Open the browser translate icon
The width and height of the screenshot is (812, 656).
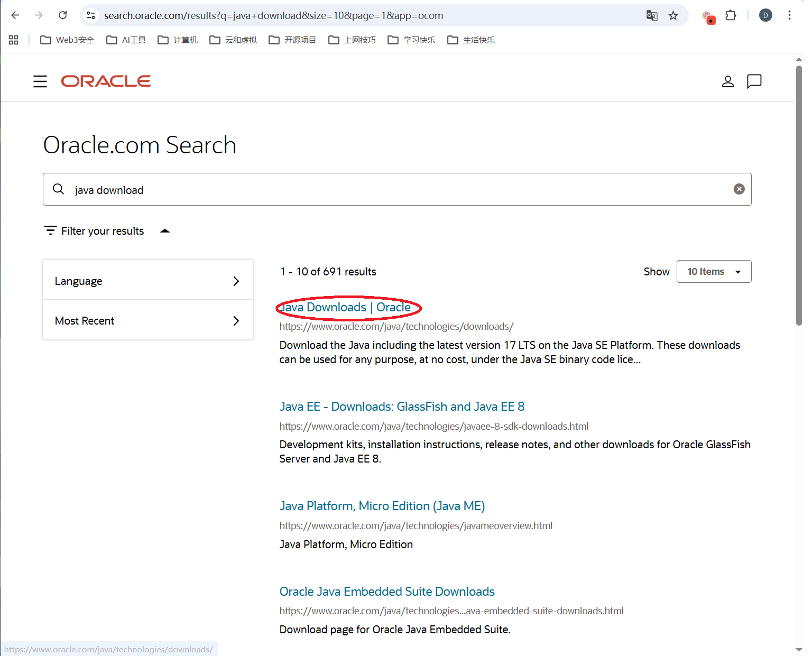652,15
